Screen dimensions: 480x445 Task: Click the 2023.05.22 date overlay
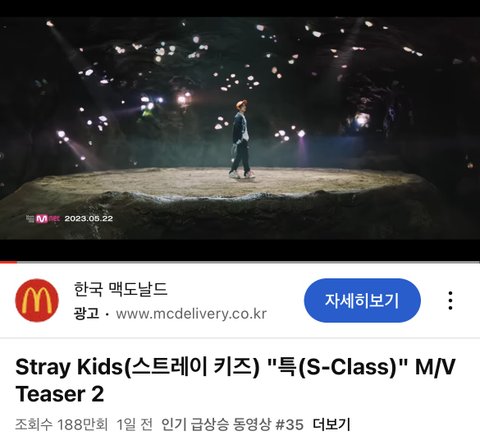(x=89, y=219)
